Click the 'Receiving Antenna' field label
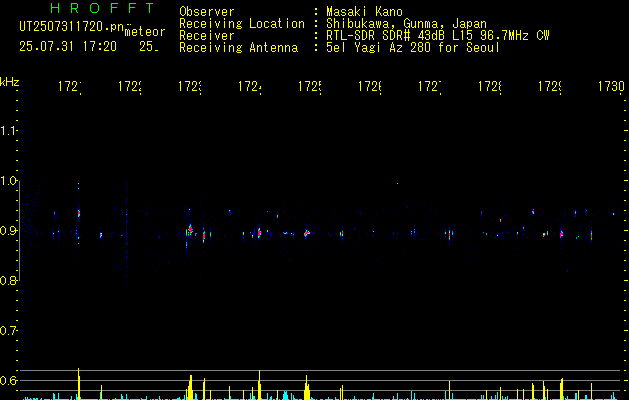 tap(238, 48)
